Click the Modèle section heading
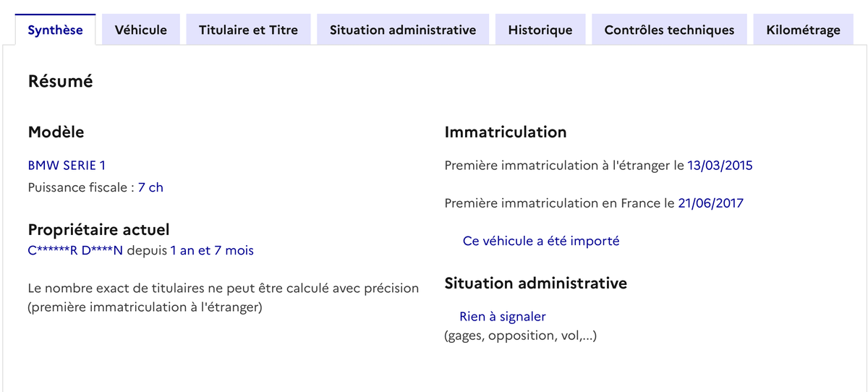 [x=56, y=132]
